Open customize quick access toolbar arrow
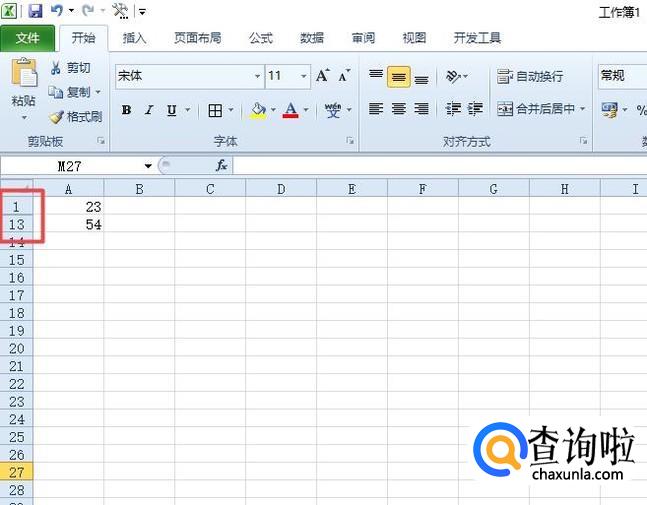Viewport: 647px width, 505px height. [x=142, y=12]
